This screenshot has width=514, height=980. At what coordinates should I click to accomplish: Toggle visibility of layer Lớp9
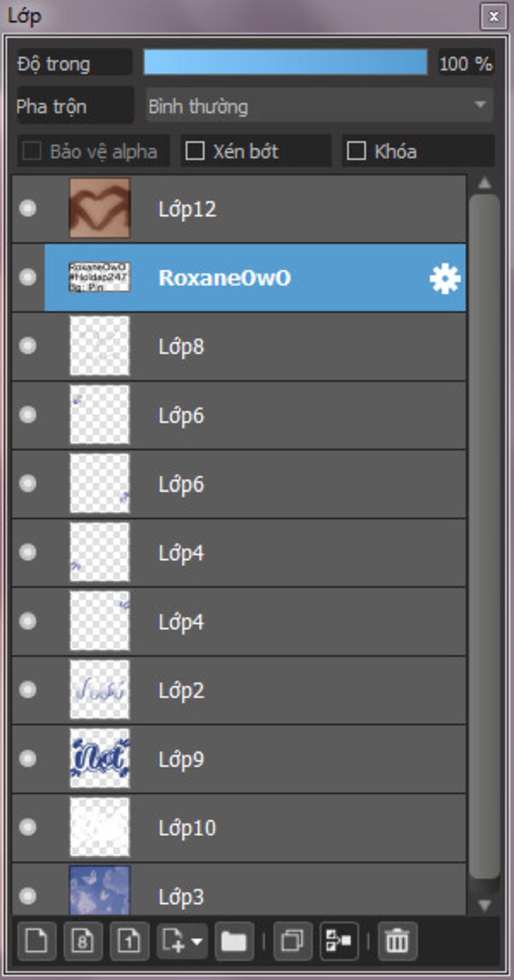pyautogui.click(x=28, y=758)
